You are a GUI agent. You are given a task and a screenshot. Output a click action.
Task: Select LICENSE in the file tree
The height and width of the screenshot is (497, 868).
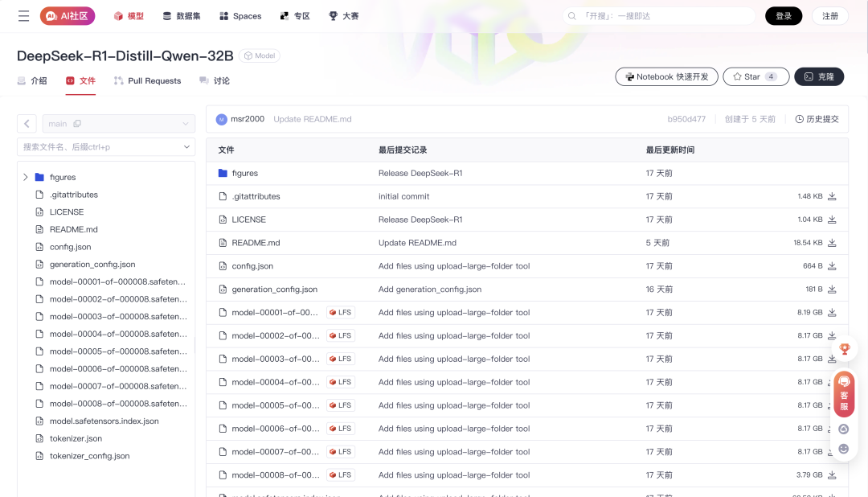pos(67,212)
